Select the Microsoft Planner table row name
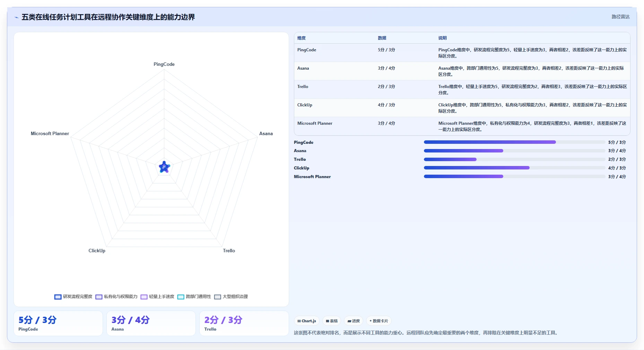Screen dimensions: 644x350 [315, 123]
